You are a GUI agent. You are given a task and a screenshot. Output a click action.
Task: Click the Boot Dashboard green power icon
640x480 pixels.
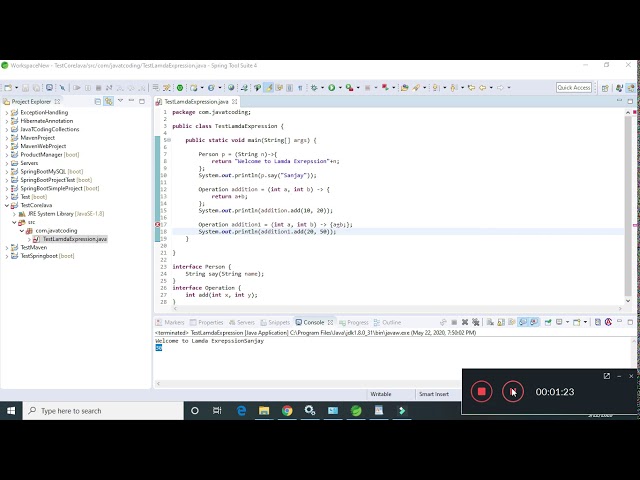pyautogui.click(x=180, y=87)
